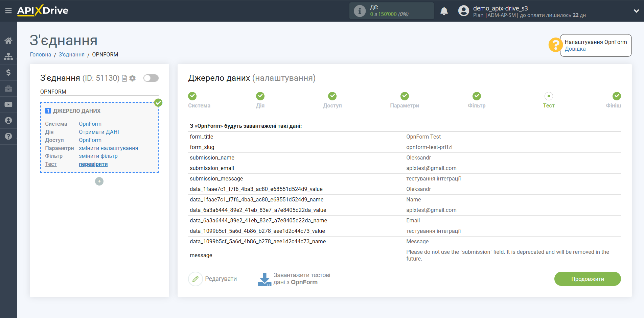Open the hamburger menu

(x=8, y=11)
